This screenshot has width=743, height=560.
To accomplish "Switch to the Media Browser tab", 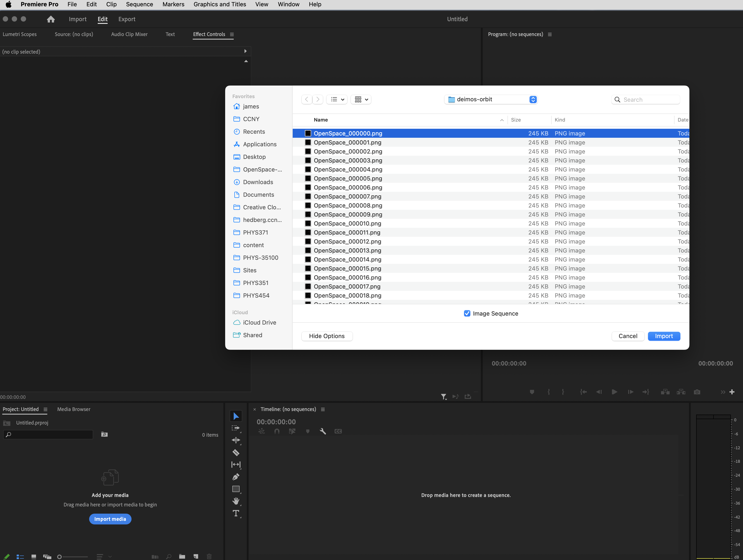I will click(74, 409).
